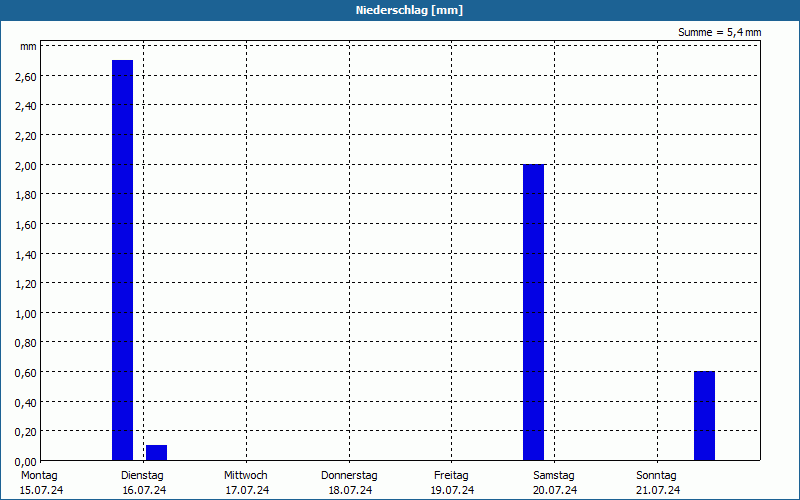
Task: Click the Niederschlag [mm] chart title
Action: [x=409, y=10]
